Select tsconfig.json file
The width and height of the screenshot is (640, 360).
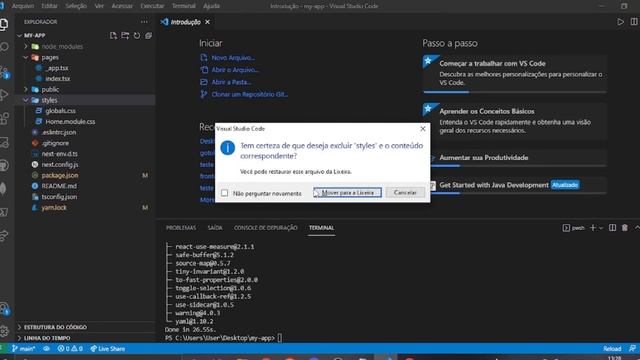click(x=59, y=197)
